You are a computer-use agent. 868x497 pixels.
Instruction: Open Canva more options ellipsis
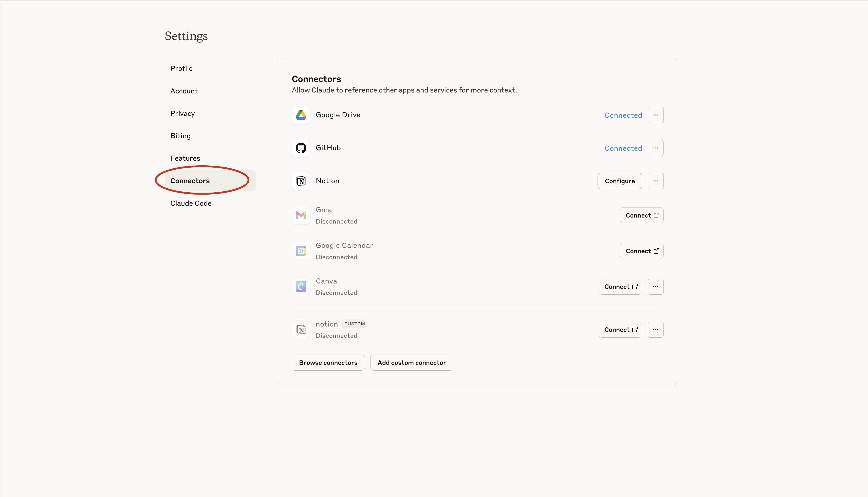[x=655, y=287]
